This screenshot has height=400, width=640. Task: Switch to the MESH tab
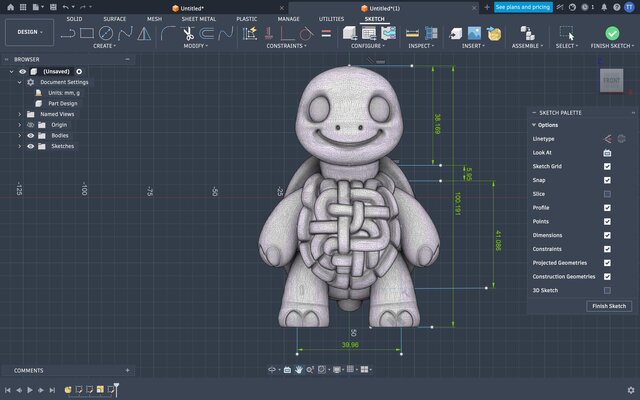pos(154,19)
